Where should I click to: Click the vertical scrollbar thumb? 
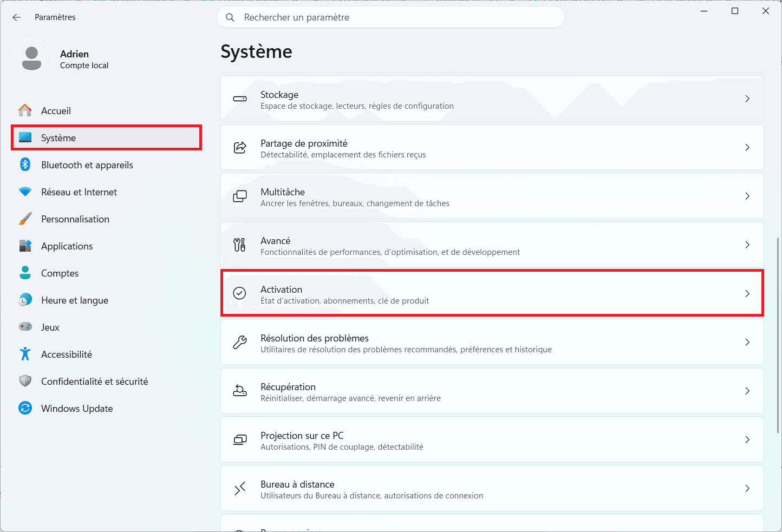pos(778,334)
